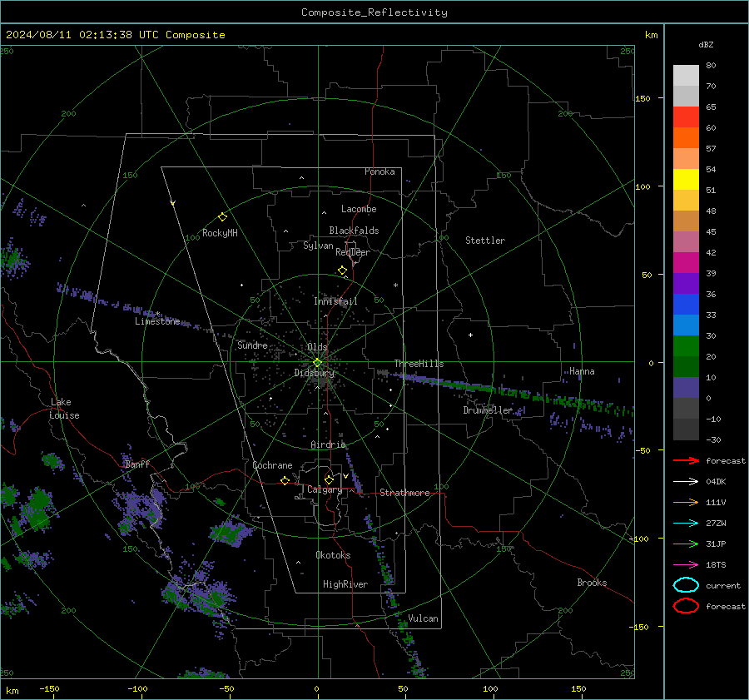Pick the cyan 27ZW arrow legend icon
The image size is (749, 700).
[686, 523]
